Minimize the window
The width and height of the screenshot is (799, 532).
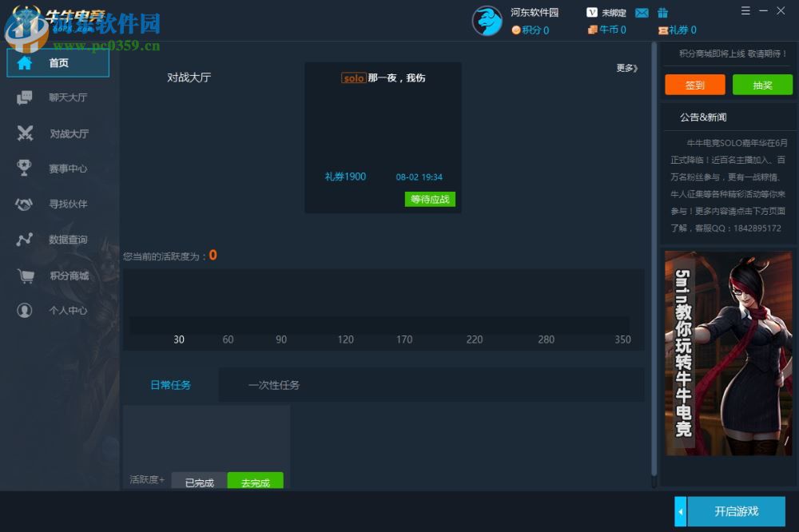763,10
